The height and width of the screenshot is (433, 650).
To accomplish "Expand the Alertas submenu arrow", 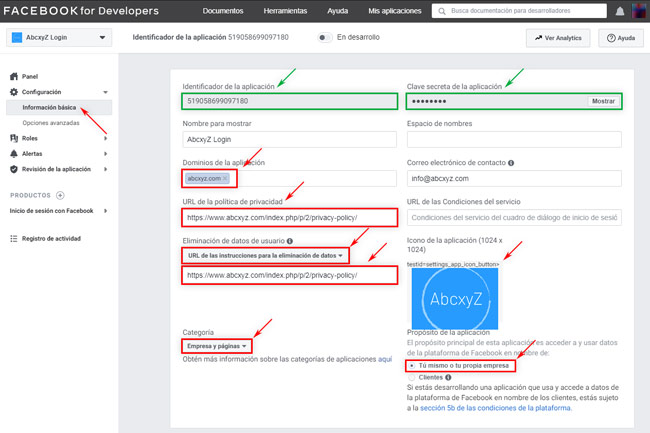I will [106, 154].
